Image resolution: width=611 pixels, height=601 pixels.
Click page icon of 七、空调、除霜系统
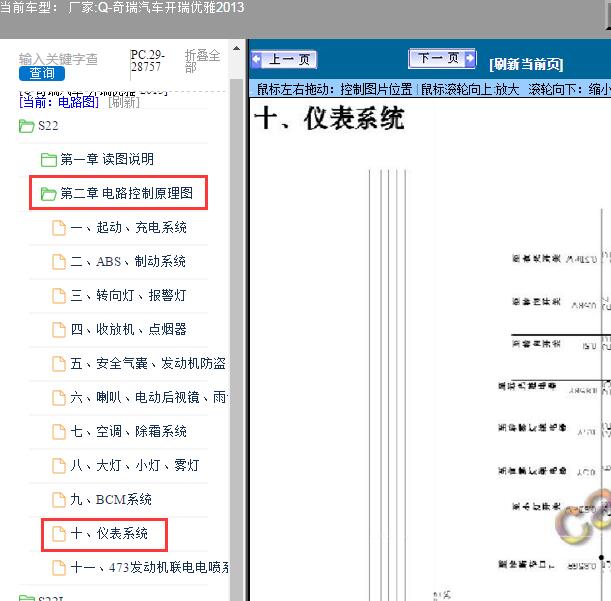(59, 431)
